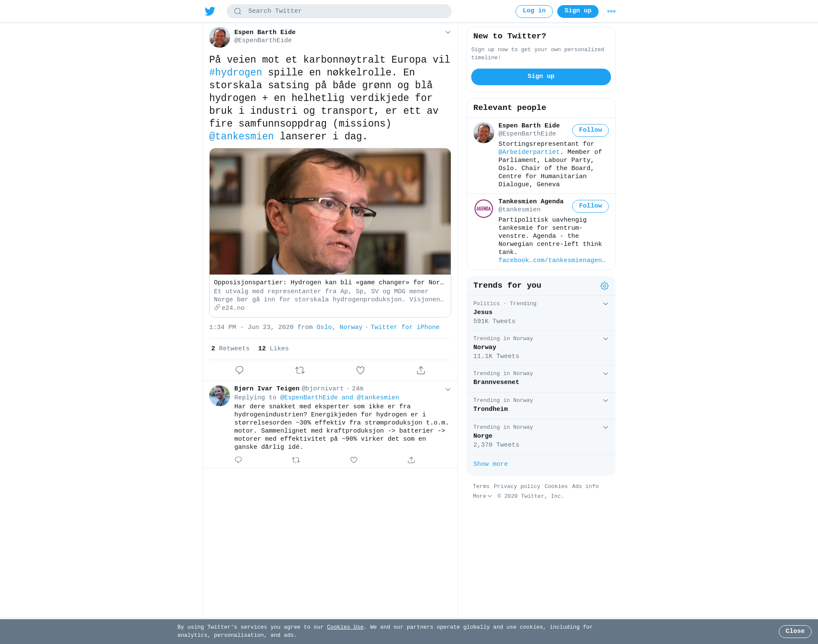Image resolution: width=818 pixels, height=644 pixels.
Task: Follow Tankesmien Agenda
Action: tap(590, 206)
